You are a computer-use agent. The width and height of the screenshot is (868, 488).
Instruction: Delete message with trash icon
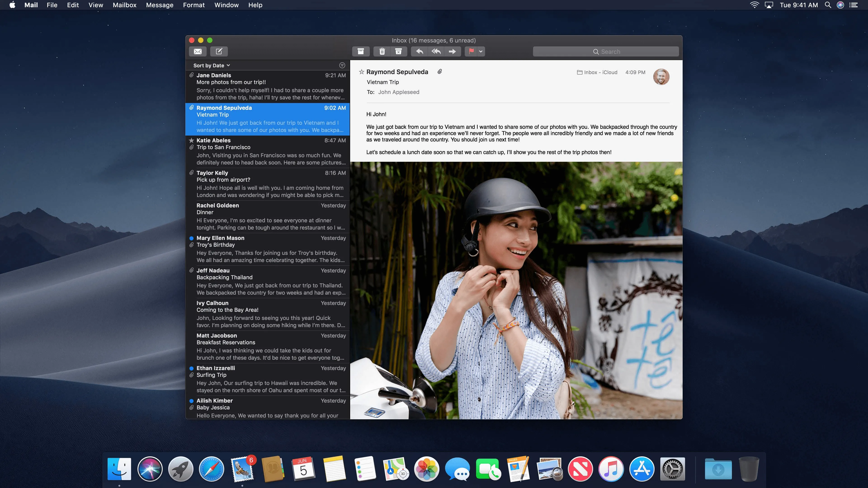382,52
